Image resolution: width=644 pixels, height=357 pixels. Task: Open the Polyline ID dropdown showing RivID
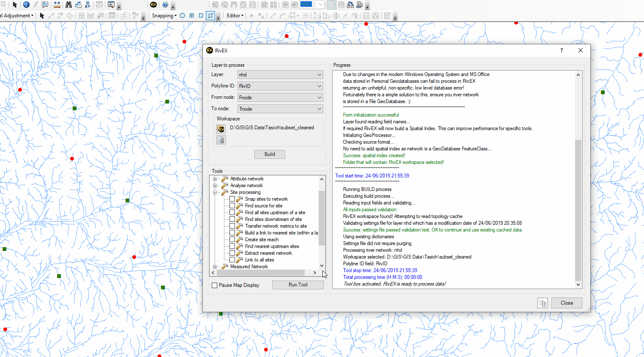click(x=280, y=86)
